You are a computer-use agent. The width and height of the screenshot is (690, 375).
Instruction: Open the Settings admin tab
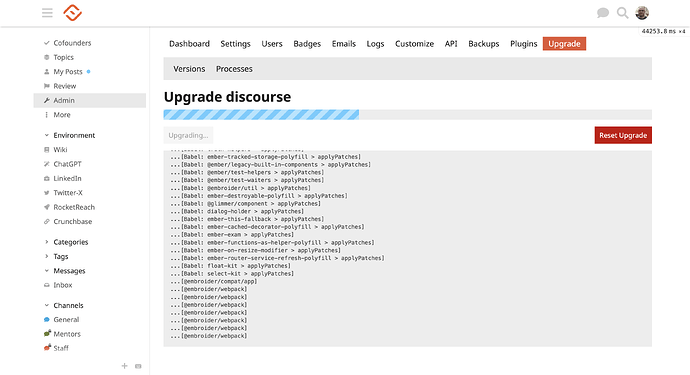[x=235, y=44]
